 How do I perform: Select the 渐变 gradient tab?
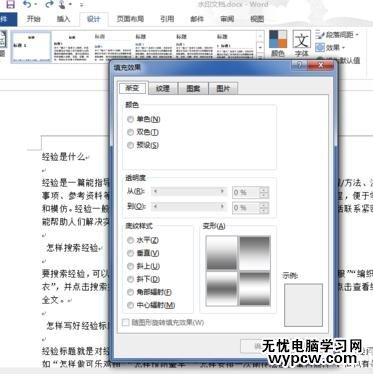pos(132,88)
